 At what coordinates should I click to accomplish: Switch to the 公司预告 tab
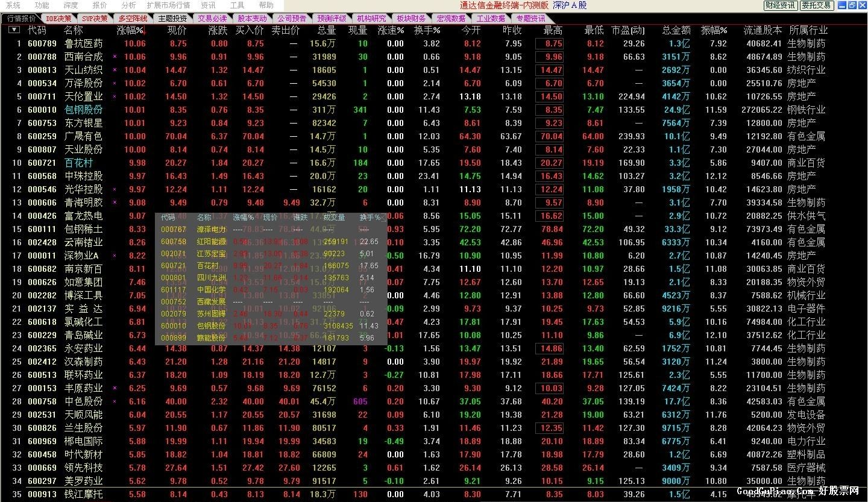(x=292, y=19)
